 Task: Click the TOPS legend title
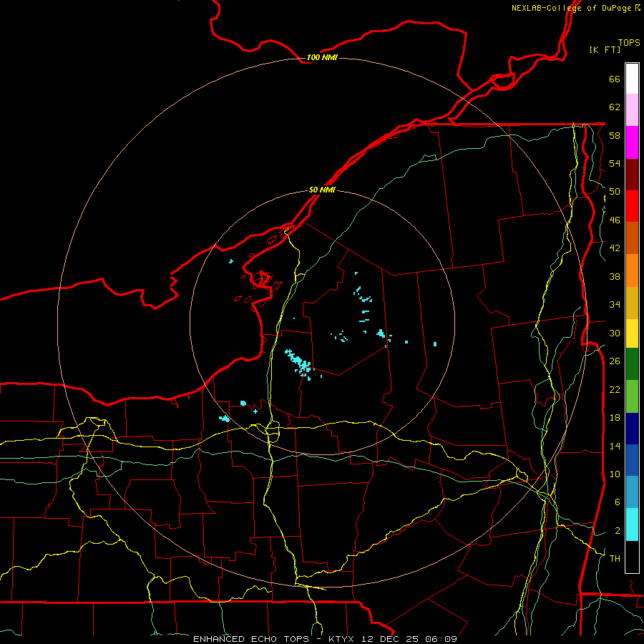pos(629,42)
